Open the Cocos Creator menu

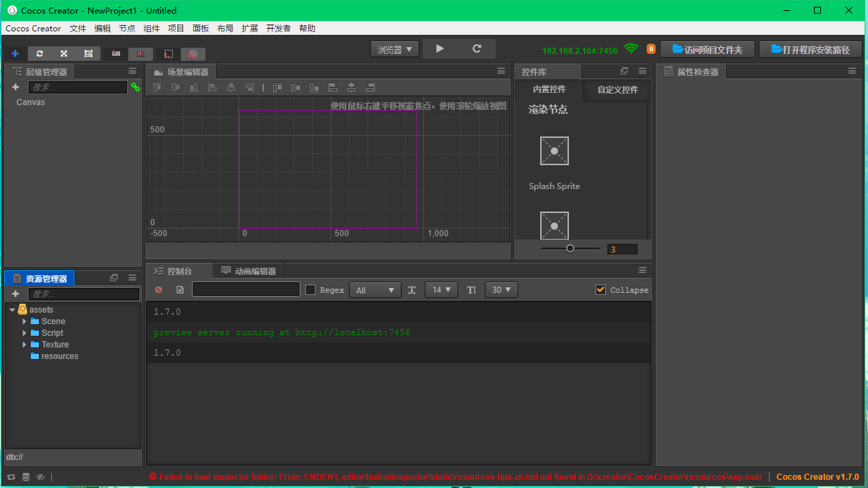33,28
